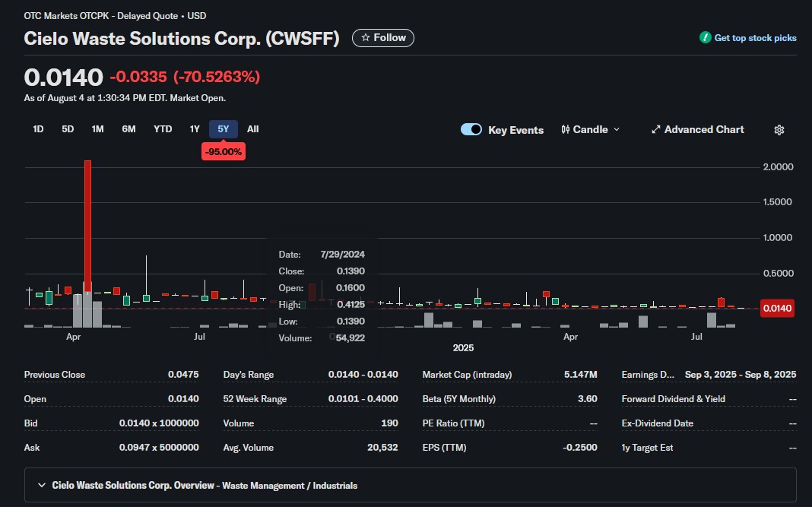Click the Open value 0.0140
Screen dimensions: 812x507
point(183,399)
